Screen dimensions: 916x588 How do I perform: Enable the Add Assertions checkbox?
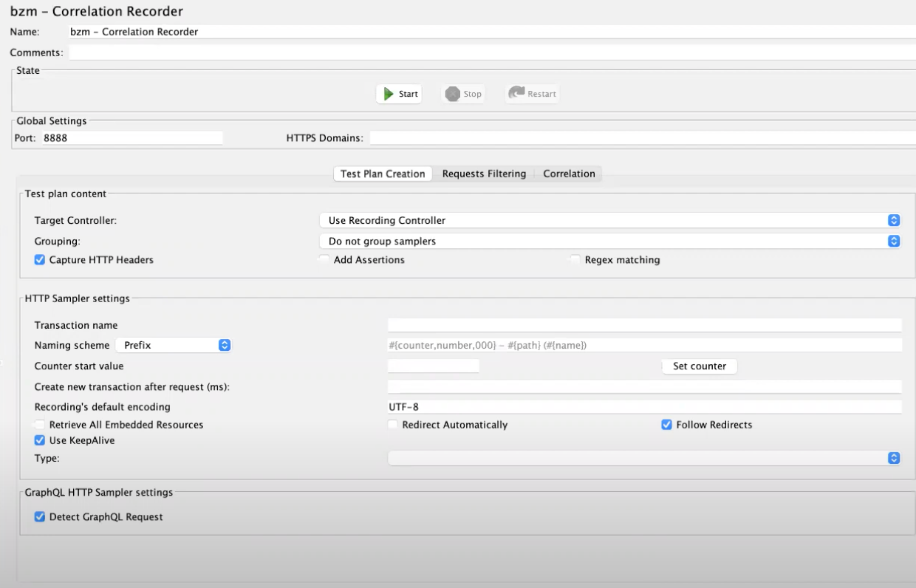pyautogui.click(x=324, y=260)
